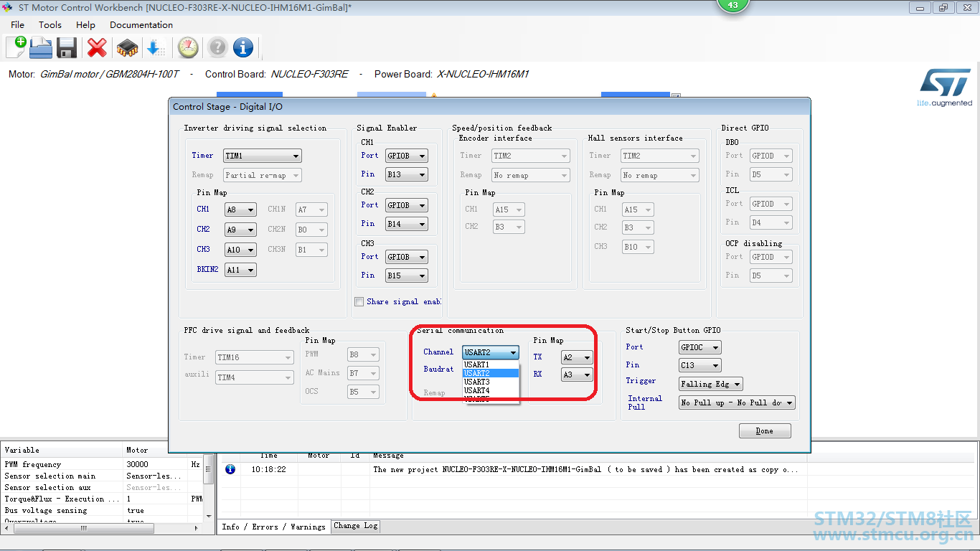Image resolution: width=980 pixels, height=551 pixels.
Task: Click the blue info toolbar icon
Action: coord(243,47)
